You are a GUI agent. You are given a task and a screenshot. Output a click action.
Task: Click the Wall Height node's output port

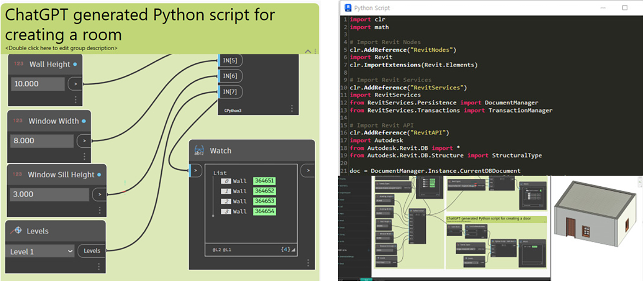[75, 84]
